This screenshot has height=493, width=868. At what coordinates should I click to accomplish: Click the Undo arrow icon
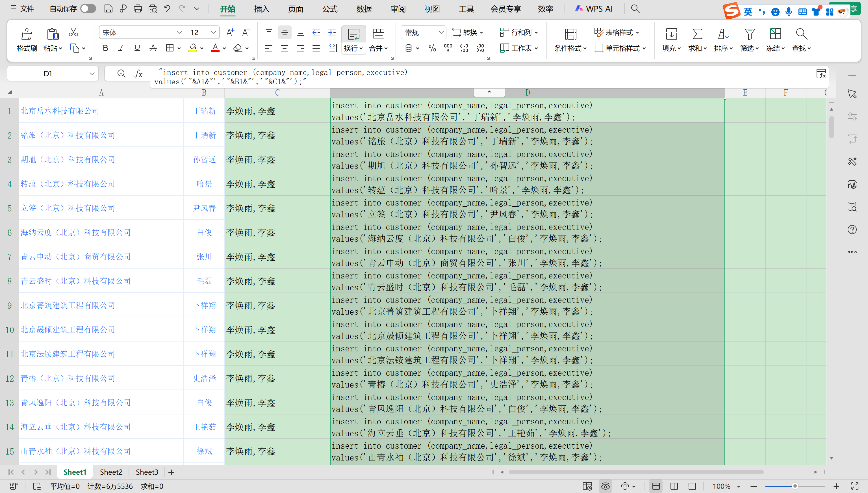(167, 9)
